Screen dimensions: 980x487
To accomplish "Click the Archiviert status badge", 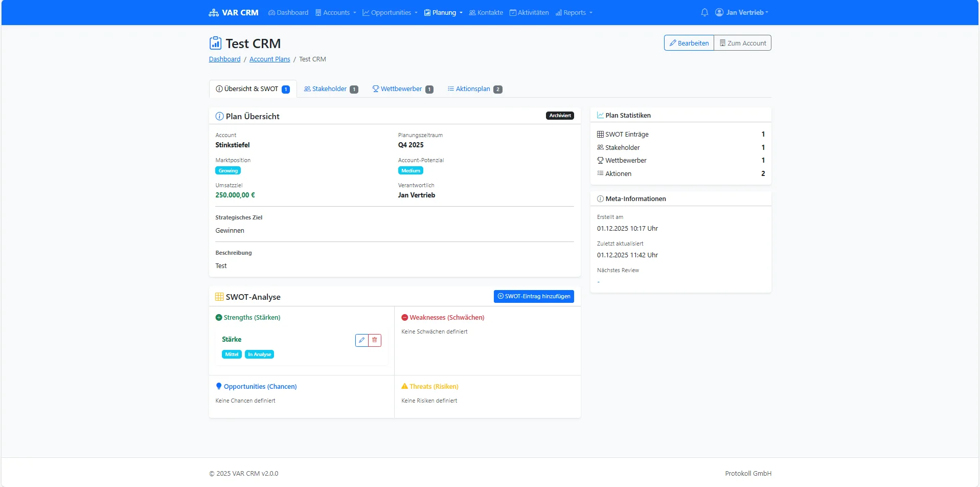I will [559, 116].
